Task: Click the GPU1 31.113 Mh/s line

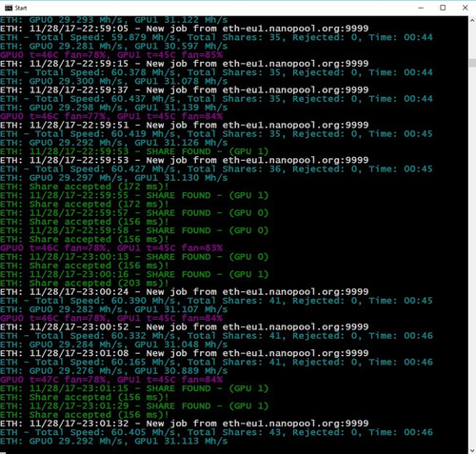Action: [x=114, y=441]
